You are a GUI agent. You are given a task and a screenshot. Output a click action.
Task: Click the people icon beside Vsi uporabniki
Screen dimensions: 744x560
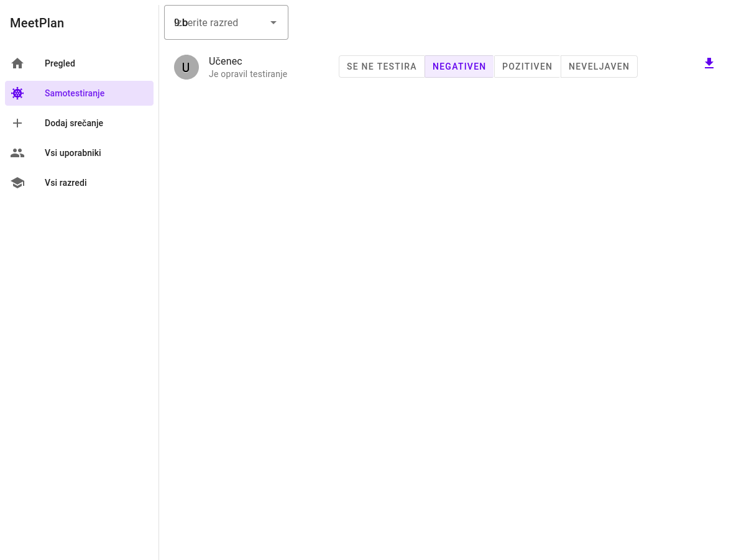click(x=17, y=153)
